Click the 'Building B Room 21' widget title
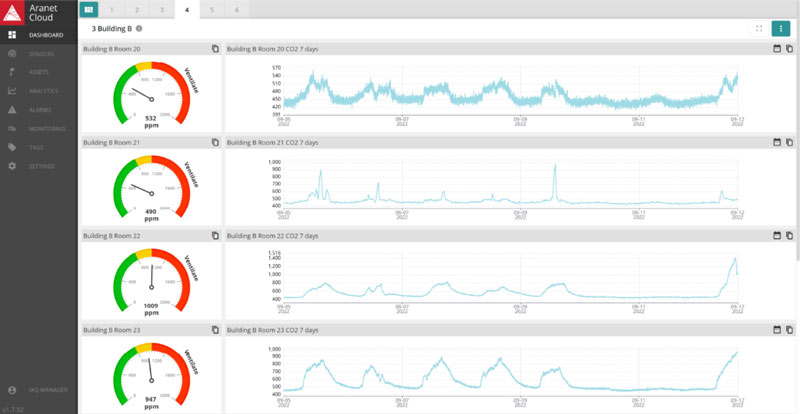The width and height of the screenshot is (800, 414). pyautogui.click(x=112, y=142)
